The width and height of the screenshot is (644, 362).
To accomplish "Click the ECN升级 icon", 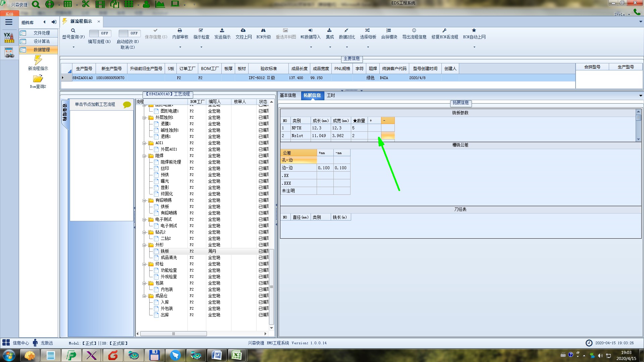I will [x=263, y=31].
